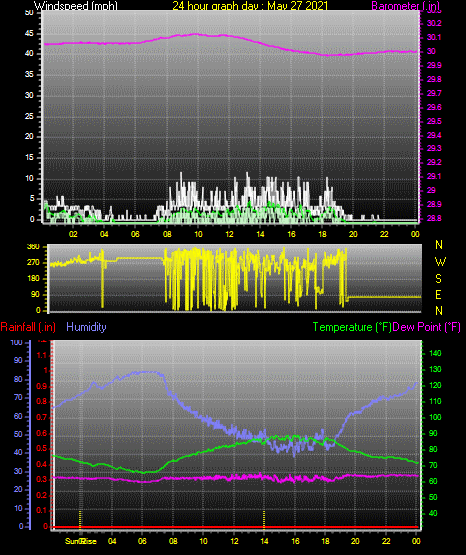Click the W compass label beside direction graph
The width and height of the screenshot is (466, 555).
(440, 262)
